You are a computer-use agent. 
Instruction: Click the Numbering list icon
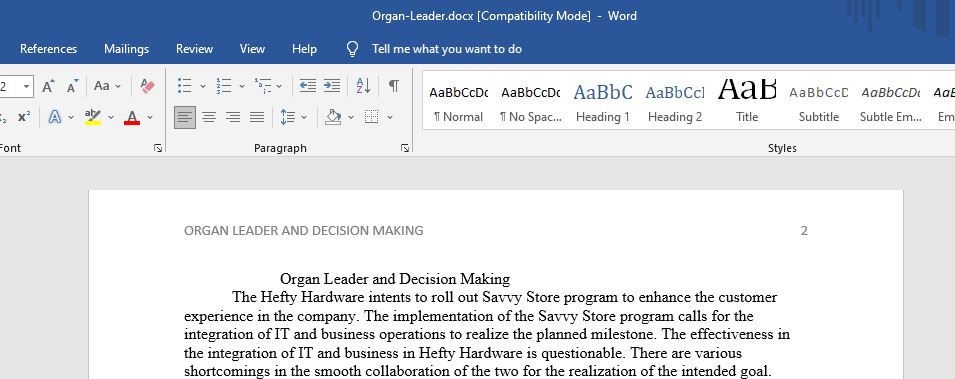coord(224,86)
